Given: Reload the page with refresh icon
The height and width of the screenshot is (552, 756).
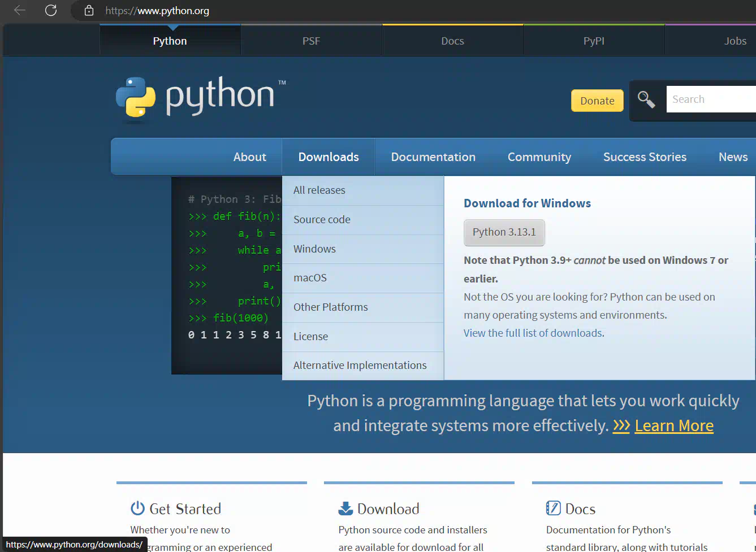Looking at the screenshot, I should [x=51, y=10].
